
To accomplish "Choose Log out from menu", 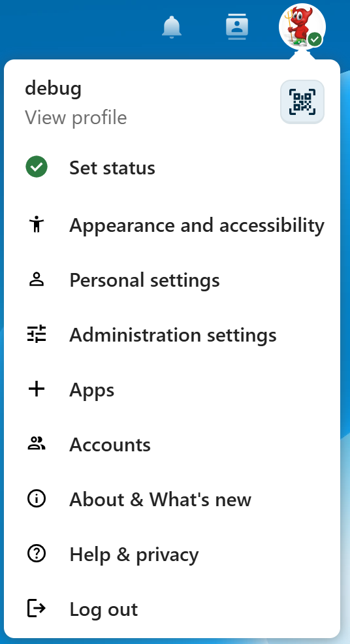I will [172, 609].
